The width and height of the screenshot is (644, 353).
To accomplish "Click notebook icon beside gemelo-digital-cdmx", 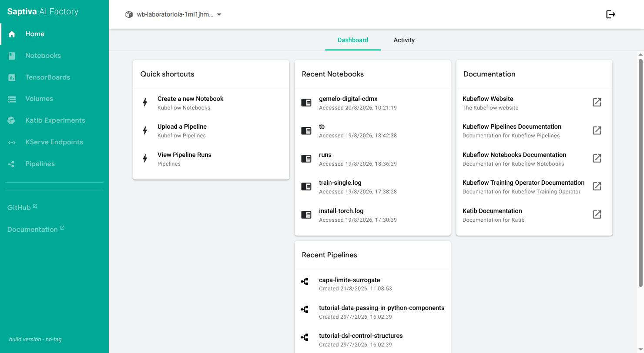I will 306,103.
